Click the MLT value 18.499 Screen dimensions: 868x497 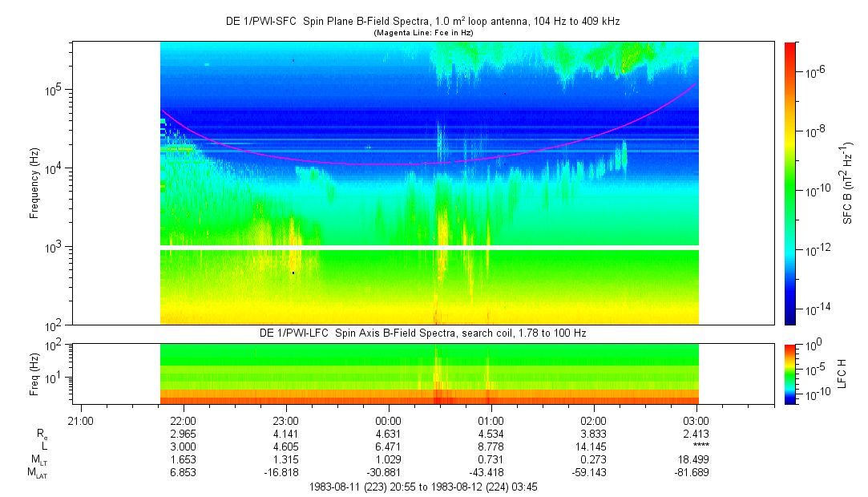696,459
